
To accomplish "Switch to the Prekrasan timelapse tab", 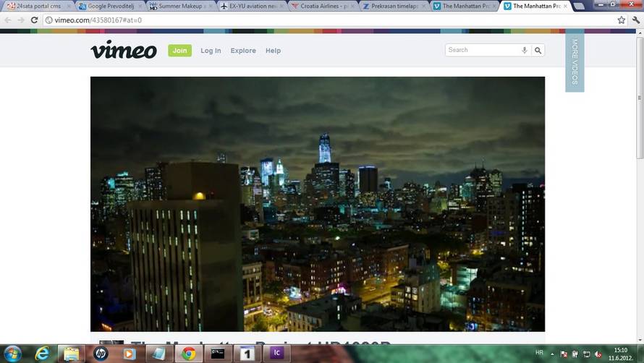I will tap(394, 7).
